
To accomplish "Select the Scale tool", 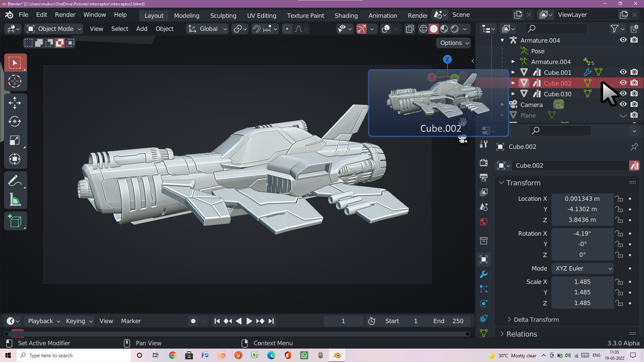I will pos(15,140).
